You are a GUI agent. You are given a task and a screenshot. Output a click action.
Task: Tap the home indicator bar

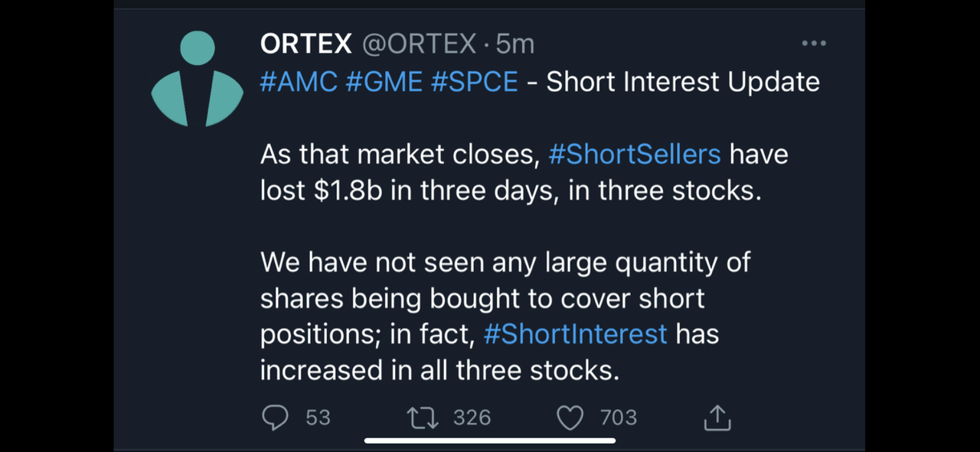(x=490, y=441)
